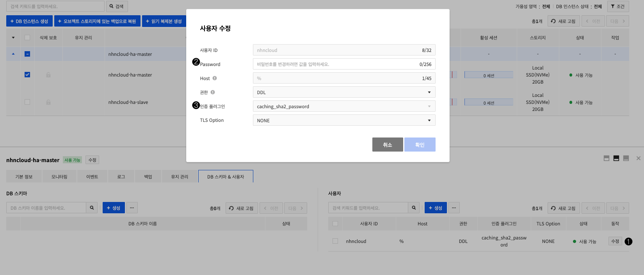Click the DB 인스턴스 생성 button
The width and height of the screenshot is (644, 275).
click(x=29, y=21)
